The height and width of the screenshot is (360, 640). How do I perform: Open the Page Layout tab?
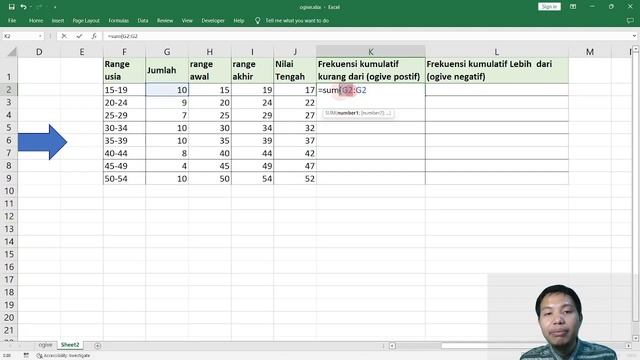86,20
